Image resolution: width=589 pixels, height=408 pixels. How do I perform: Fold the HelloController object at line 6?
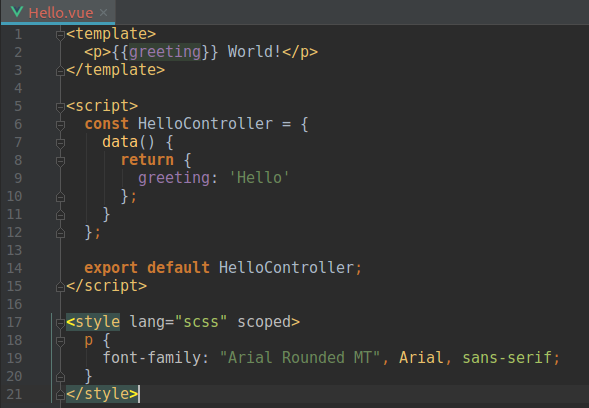[x=60, y=125]
